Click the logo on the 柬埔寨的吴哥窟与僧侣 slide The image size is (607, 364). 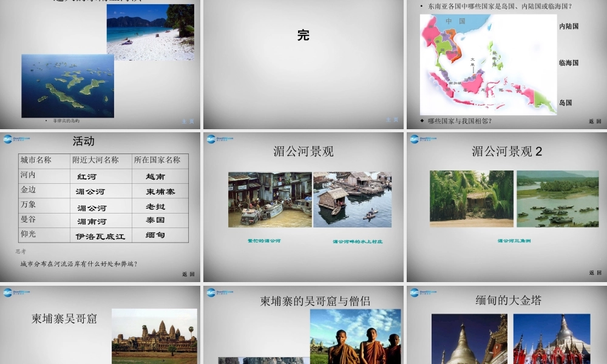coord(220,292)
